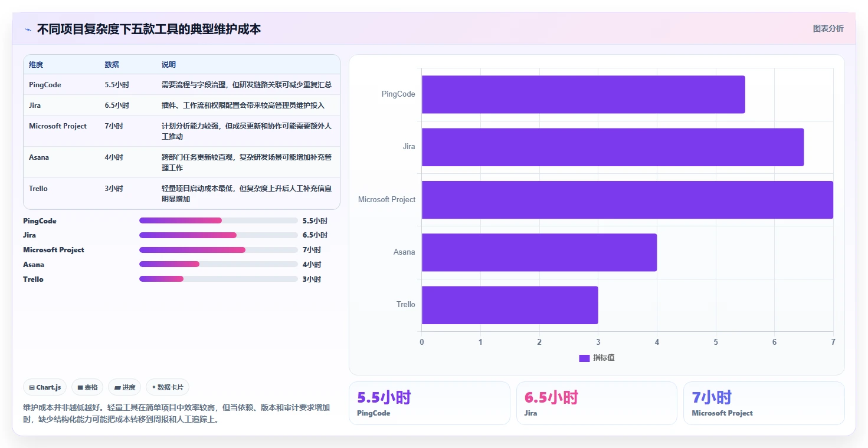This screenshot has height=448, width=868.
Task: Click the PingCode chart axis label
Action: (398, 94)
